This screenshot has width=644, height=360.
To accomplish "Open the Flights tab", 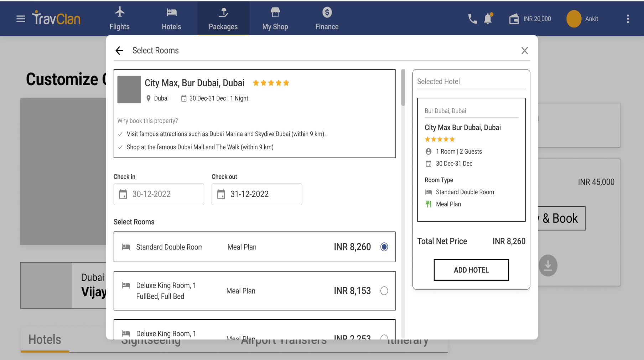I will click(119, 19).
